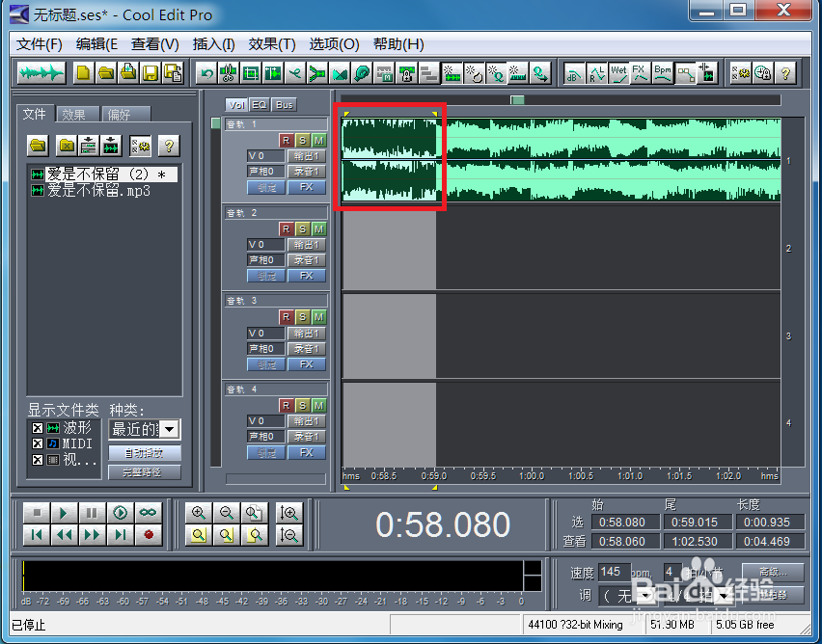Click the New session toolbar icon
822x644 pixels.
83,73
